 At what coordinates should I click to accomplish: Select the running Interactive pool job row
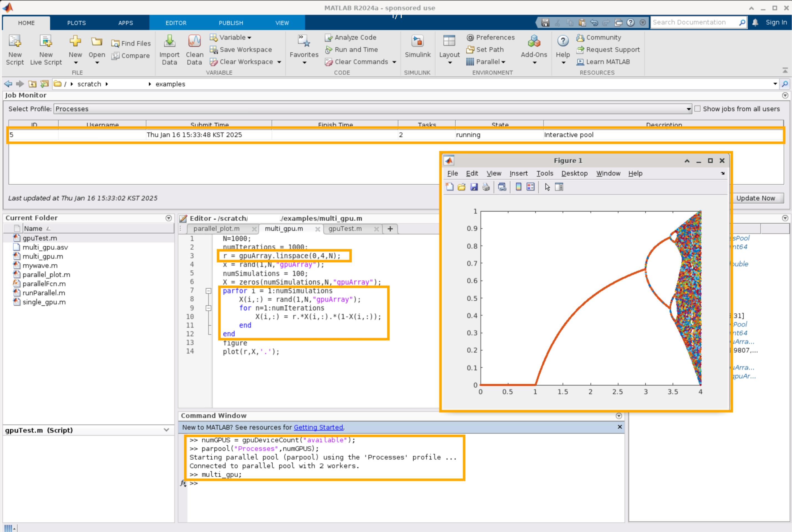pos(396,135)
